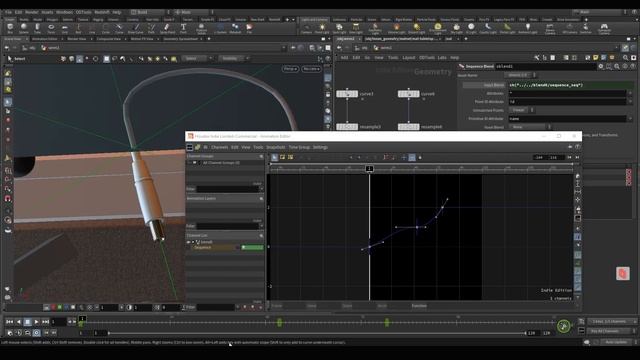Click the Animation Editor channel list layout icon

pos(190,147)
